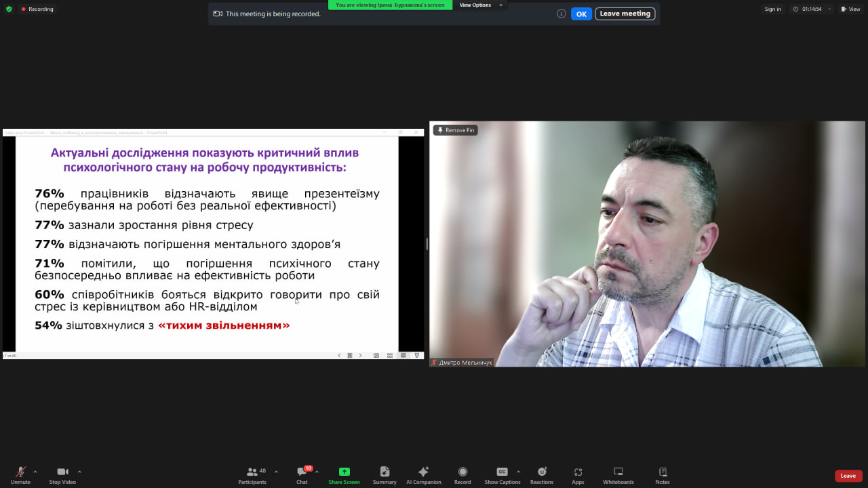Image resolution: width=868 pixels, height=488 pixels.
Task: Launch AI Companion
Action: pos(423,475)
